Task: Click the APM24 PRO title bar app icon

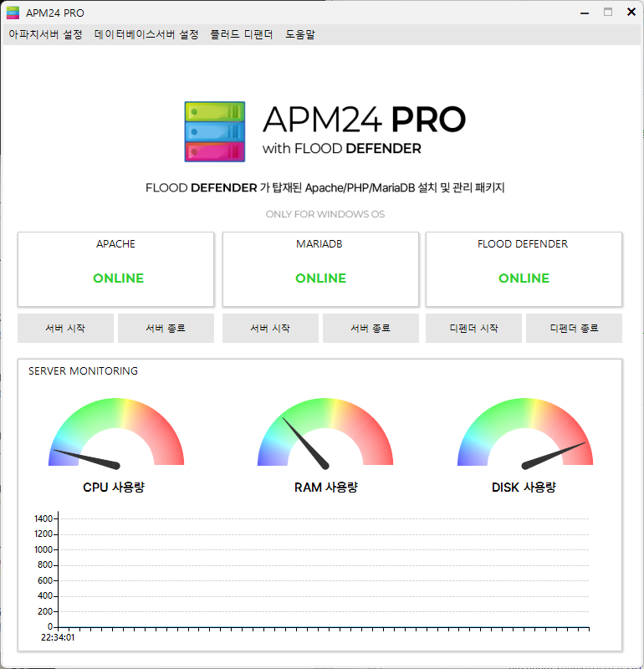Action: [x=13, y=13]
